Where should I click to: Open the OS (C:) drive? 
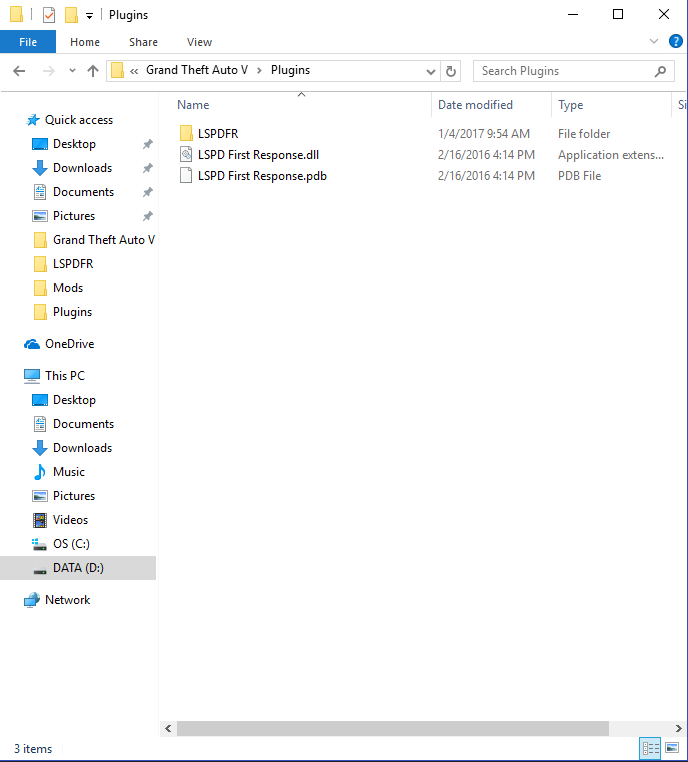coord(71,543)
